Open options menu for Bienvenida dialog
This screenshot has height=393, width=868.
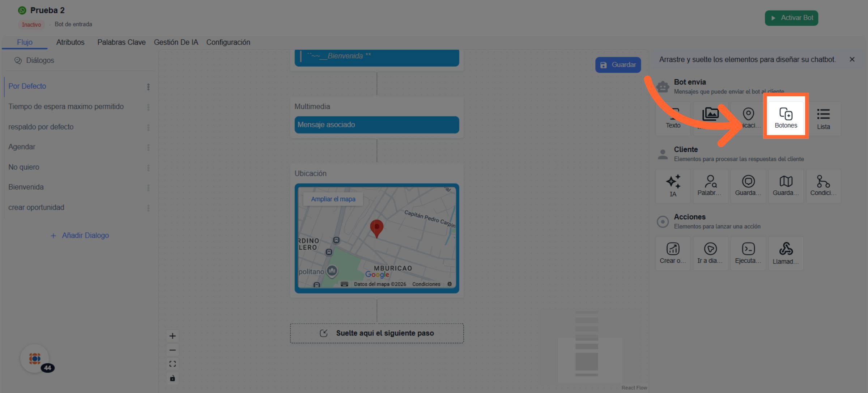click(x=148, y=187)
